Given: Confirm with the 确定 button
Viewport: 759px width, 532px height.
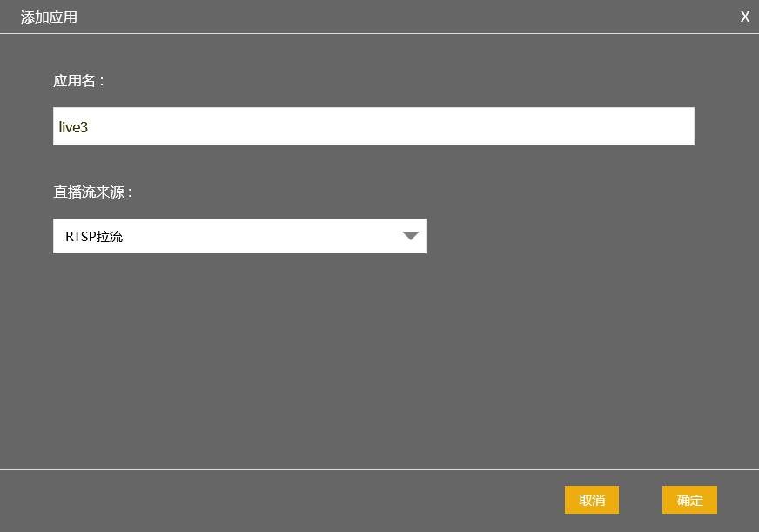Looking at the screenshot, I should tap(689, 500).
